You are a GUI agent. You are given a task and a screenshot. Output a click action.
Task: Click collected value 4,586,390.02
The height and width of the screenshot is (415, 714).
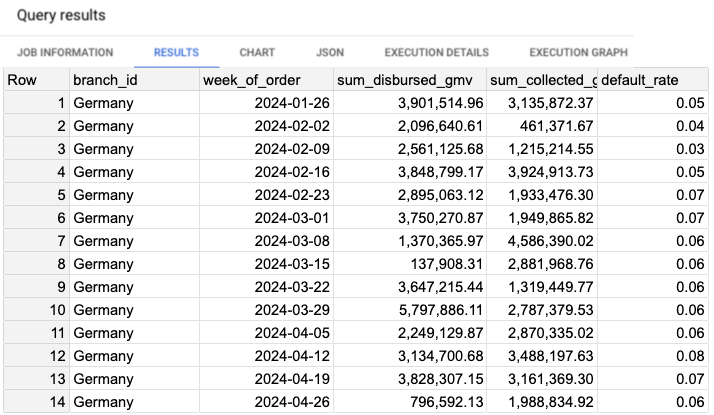[x=544, y=240]
